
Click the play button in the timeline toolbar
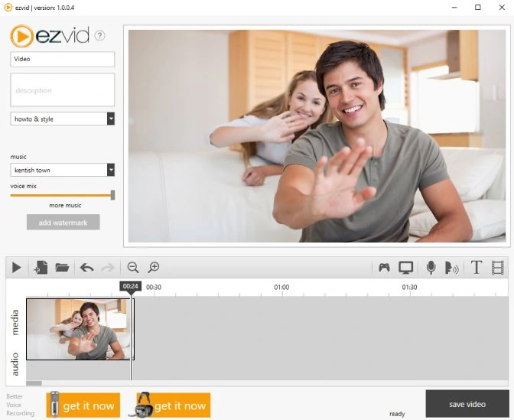(15, 268)
